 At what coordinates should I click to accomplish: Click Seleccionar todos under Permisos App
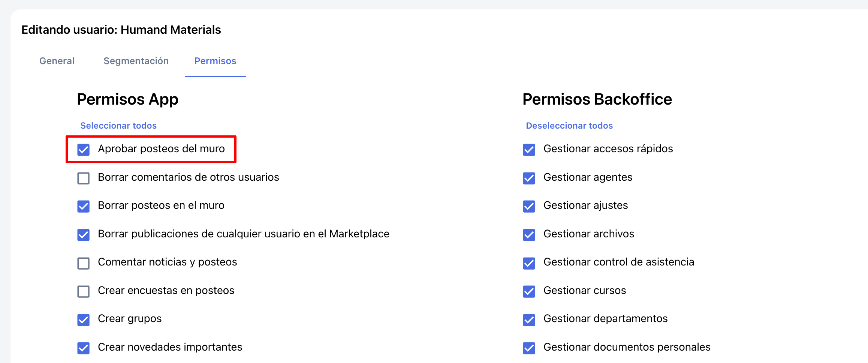pos(118,126)
